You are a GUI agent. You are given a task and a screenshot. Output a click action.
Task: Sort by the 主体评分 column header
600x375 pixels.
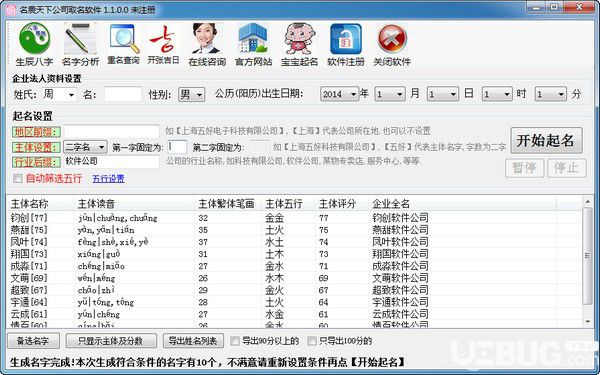(x=342, y=204)
